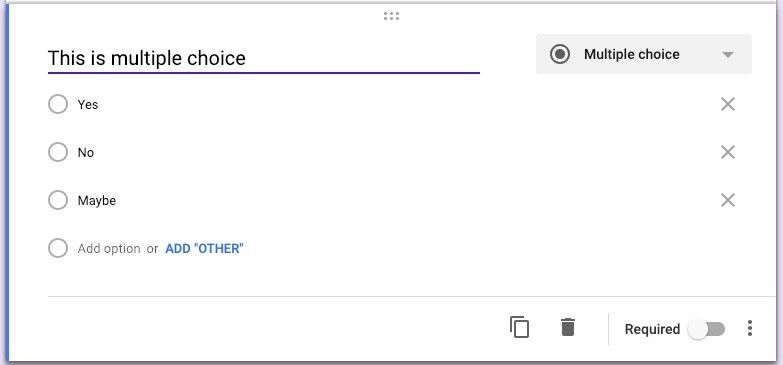Remove the No option with X
The image size is (783, 365).
(728, 152)
